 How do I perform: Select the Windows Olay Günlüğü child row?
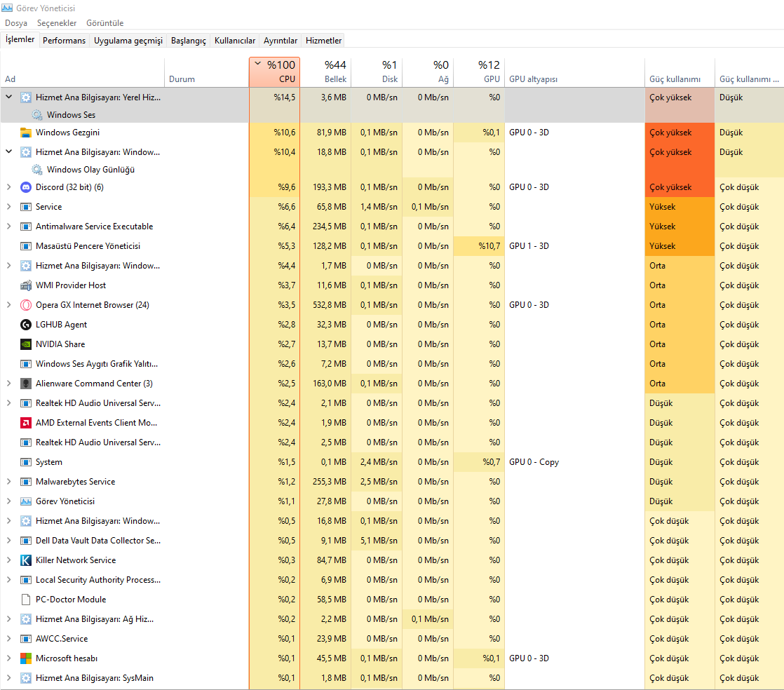tap(392, 170)
